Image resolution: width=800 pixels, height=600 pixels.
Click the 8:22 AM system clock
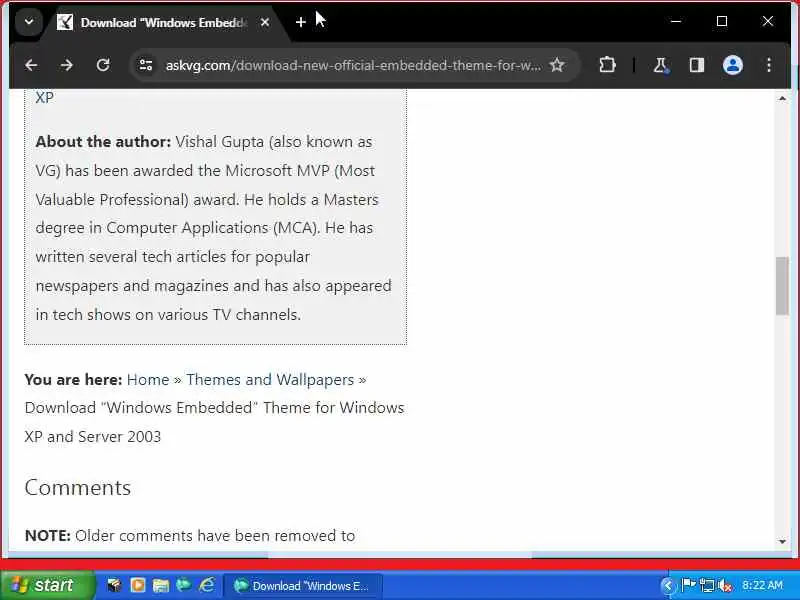pyautogui.click(x=762, y=585)
